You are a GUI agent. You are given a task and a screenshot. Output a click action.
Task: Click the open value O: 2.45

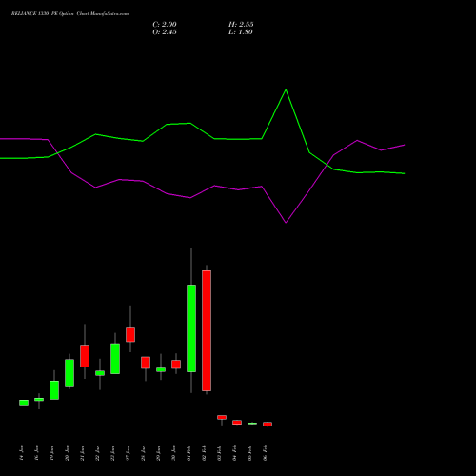165,32
